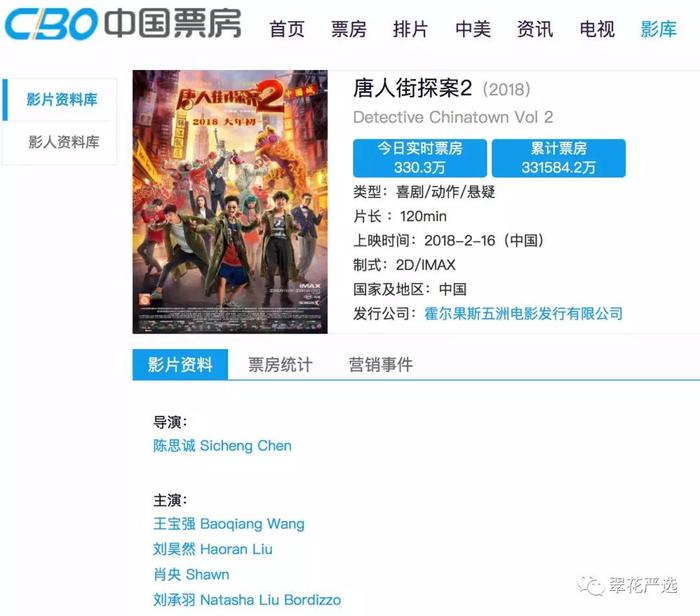Open the 票房 navigation item
Image resolution: width=700 pixels, height=616 pixels.
pyautogui.click(x=349, y=29)
